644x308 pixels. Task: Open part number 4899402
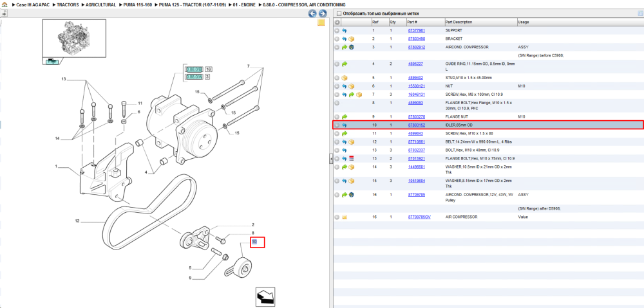[x=415, y=78]
